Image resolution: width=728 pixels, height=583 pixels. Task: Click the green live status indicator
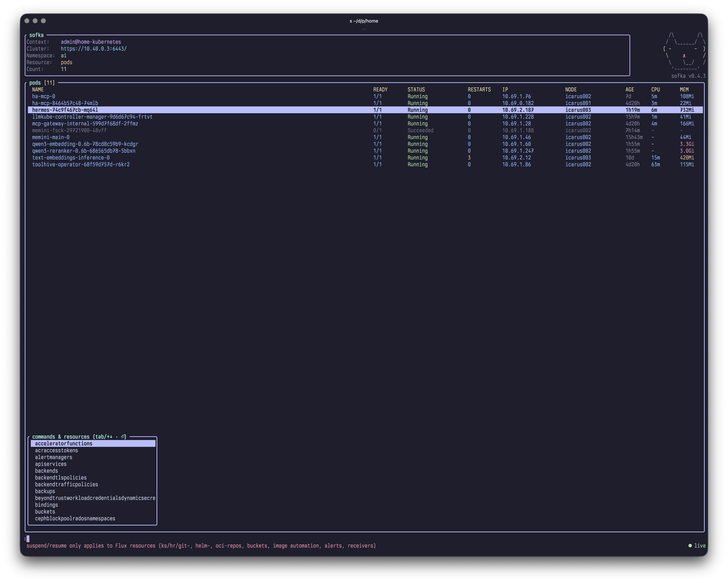pyautogui.click(x=697, y=546)
